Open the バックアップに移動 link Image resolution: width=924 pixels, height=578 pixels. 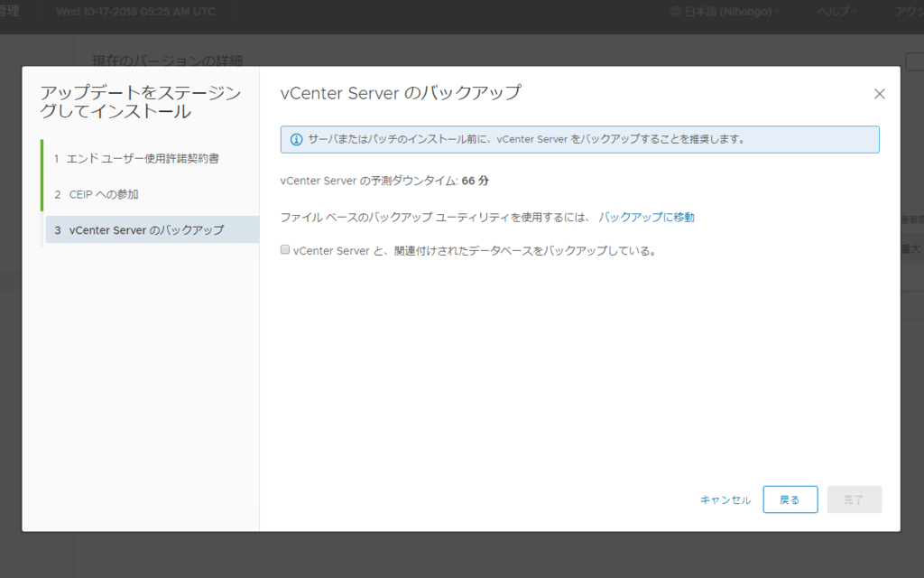646,217
